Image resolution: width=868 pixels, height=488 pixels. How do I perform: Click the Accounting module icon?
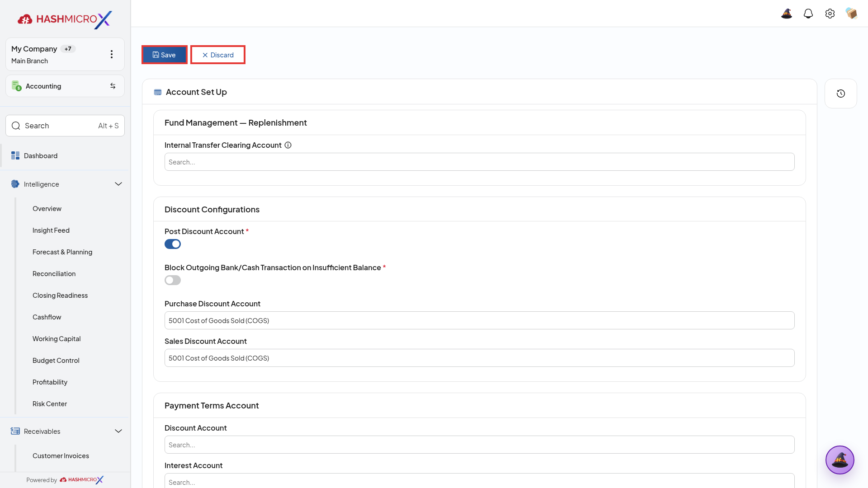[17, 86]
